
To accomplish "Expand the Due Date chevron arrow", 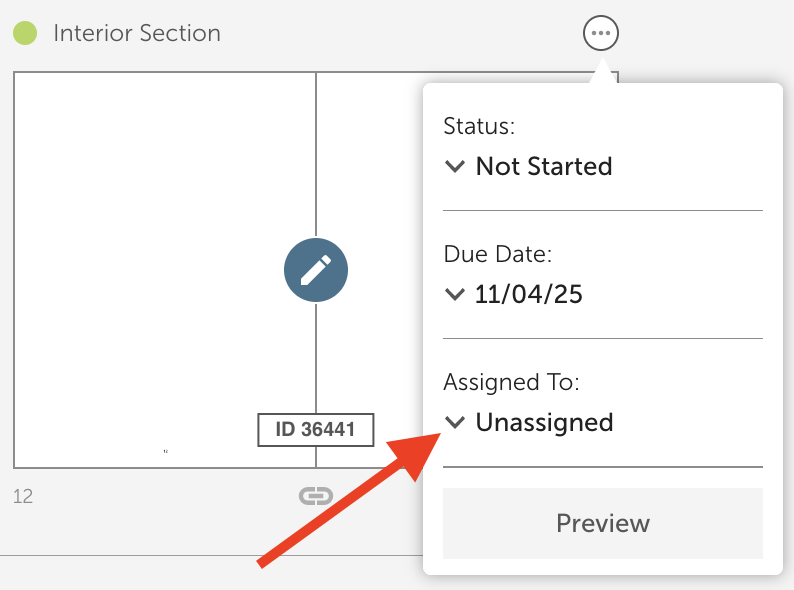I will pos(455,294).
